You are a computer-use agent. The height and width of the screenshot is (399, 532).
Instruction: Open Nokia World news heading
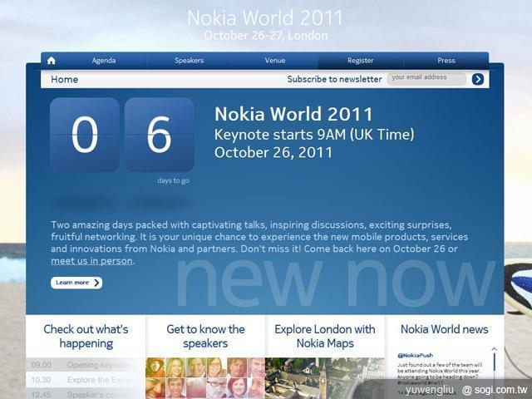(445, 329)
